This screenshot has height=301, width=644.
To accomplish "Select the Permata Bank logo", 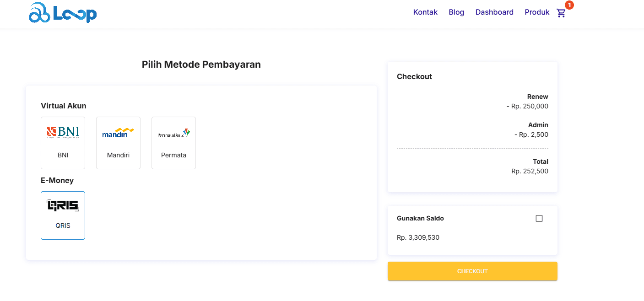I will [173, 132].
